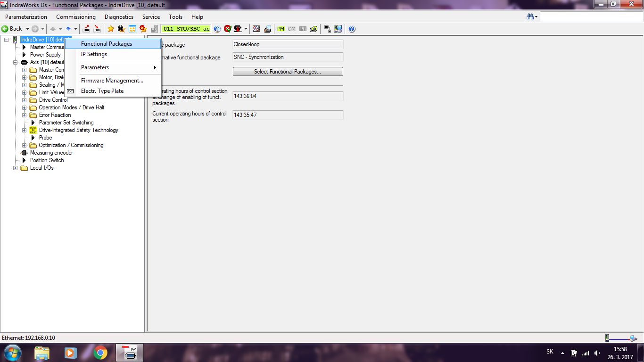This screenshot has width=644, height=362.
Task: Click the blue question mark help icon
Action: pos(352,29)
